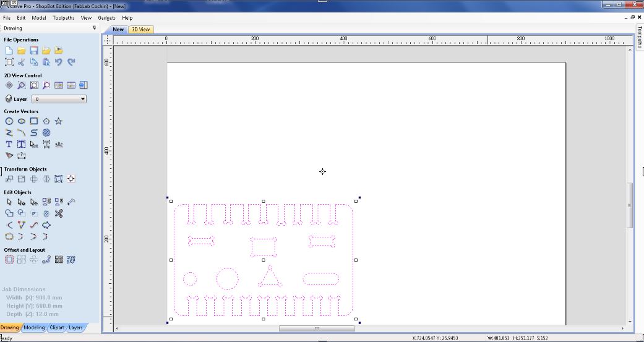Click the rounded slot vector shape on canvas
Viewport: 644px width, 342px height.
[321, 279]
